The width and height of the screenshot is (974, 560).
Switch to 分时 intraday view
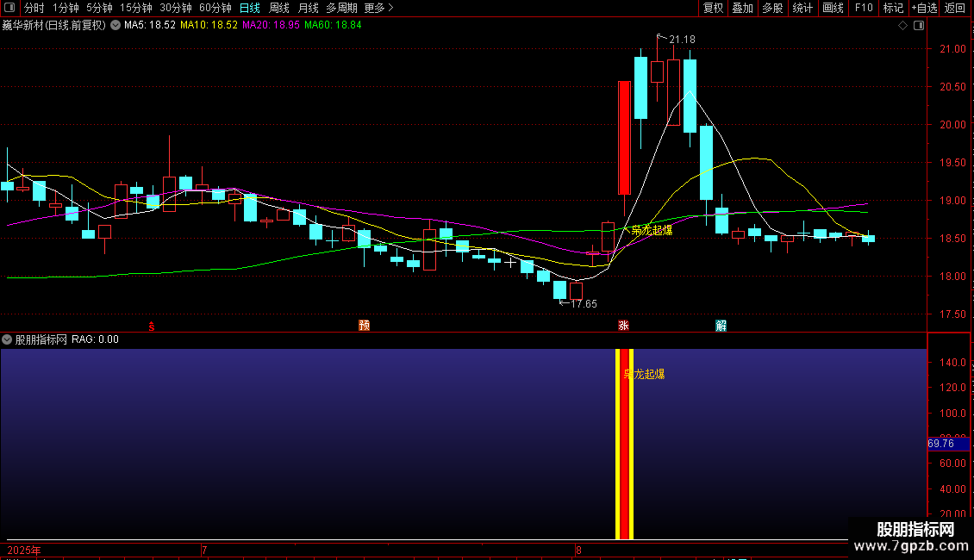(34, 8)
